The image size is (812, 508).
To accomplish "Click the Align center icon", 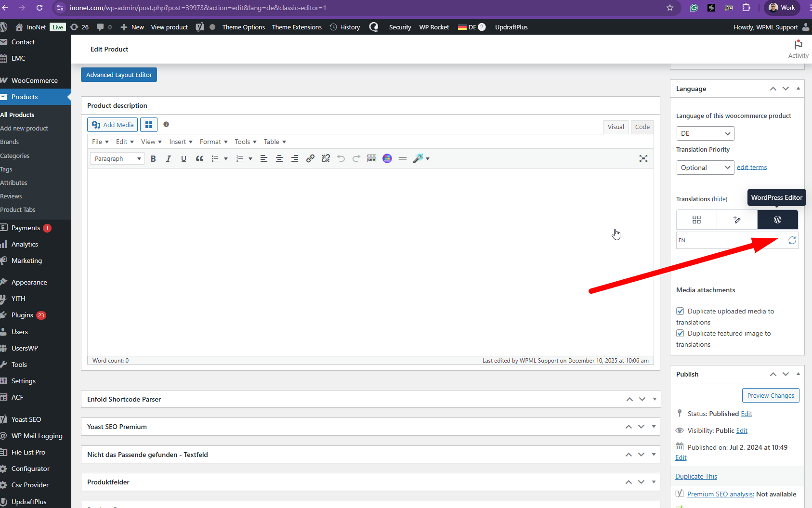I will pos(279,159).
